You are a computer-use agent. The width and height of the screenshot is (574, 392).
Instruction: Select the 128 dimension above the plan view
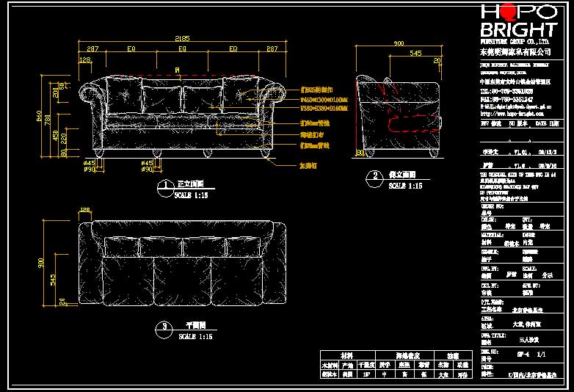84,210
